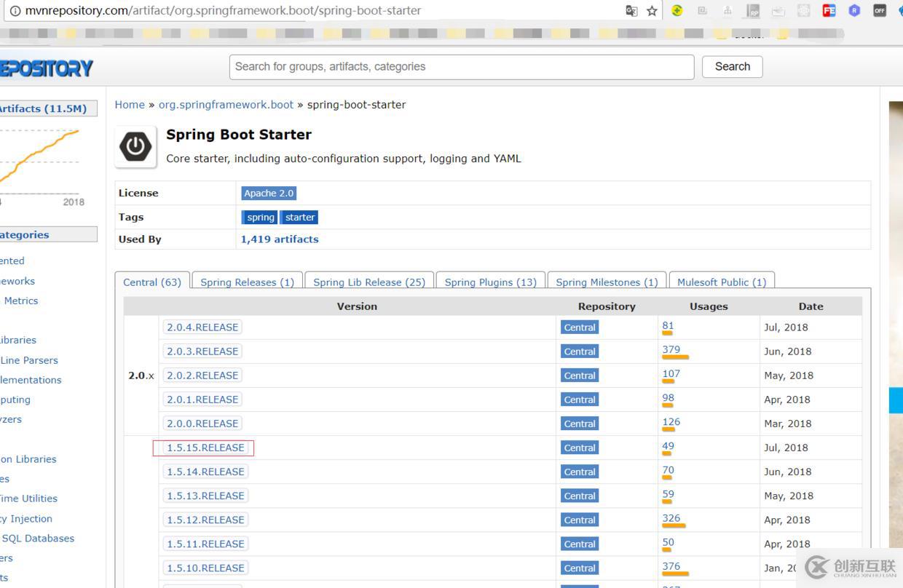Switch to Spring Milestones (1) tab
Viewport: 903px width, 588px height.
pos(607,282)
